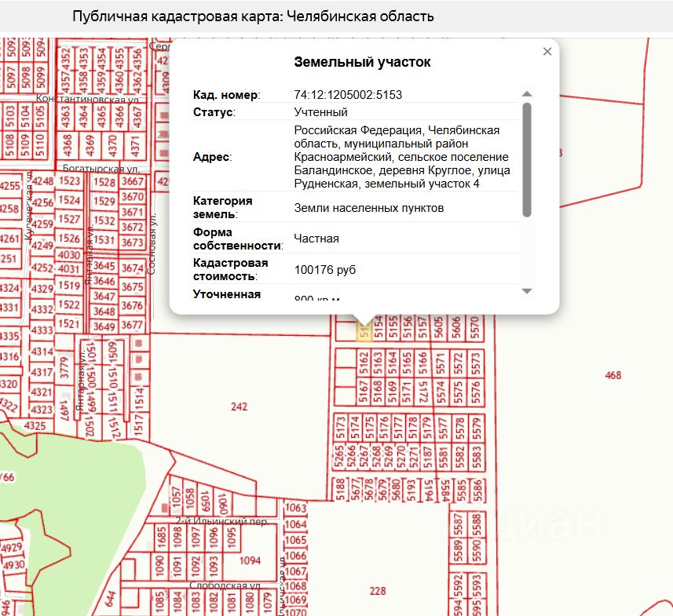This screenshot has width=673, height=616.
Task: Select map parcel 1063
Action: pos(296,508)
